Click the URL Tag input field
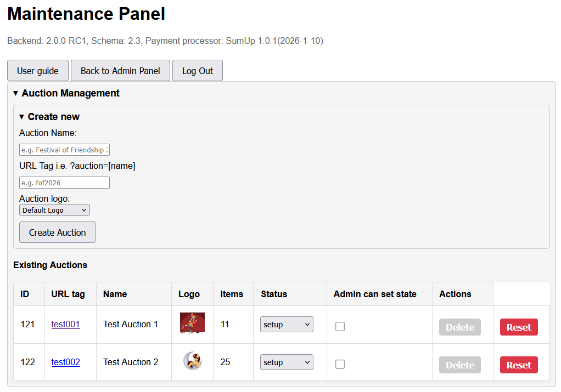 (64, 182)
